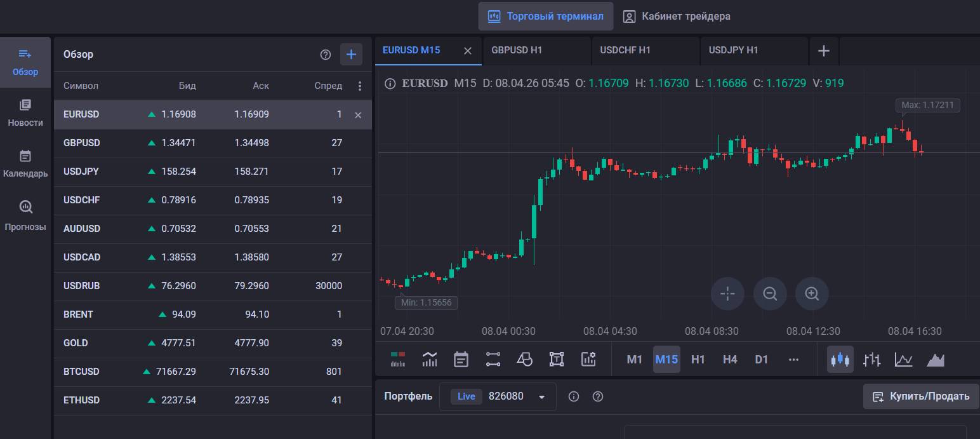Enable crosshair mode on the chart
The width and height of the screenshot is (980, 439).
tap(727, 294)
